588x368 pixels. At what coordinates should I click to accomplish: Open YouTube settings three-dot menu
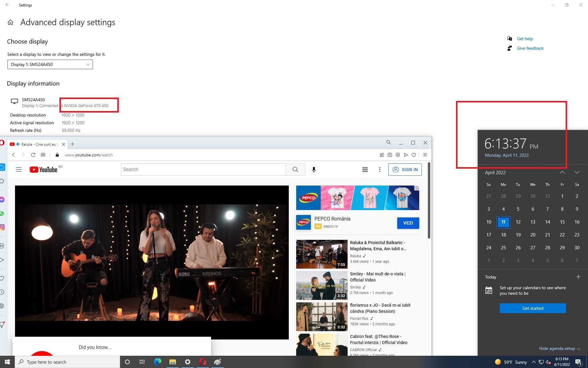click(x=379, y=170)
